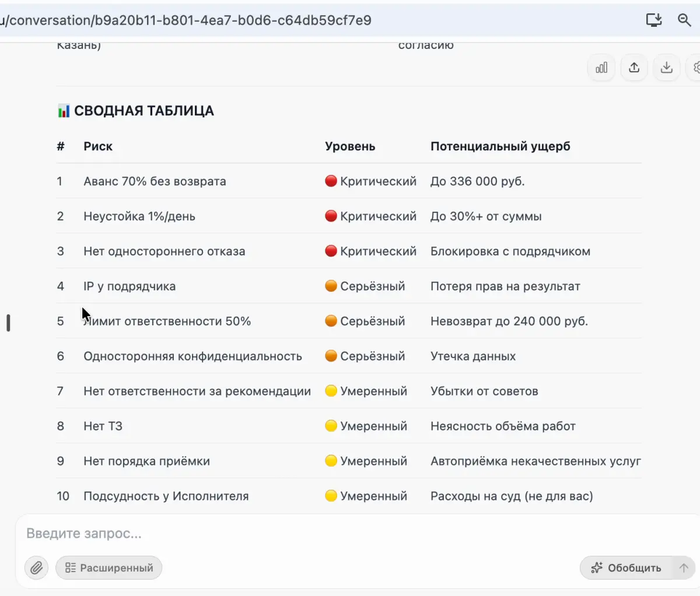The width and height of the screenshot is (700, 596).
Task: Click the text Невозврат до 240 000 руб.
Action: click(509, 321)
